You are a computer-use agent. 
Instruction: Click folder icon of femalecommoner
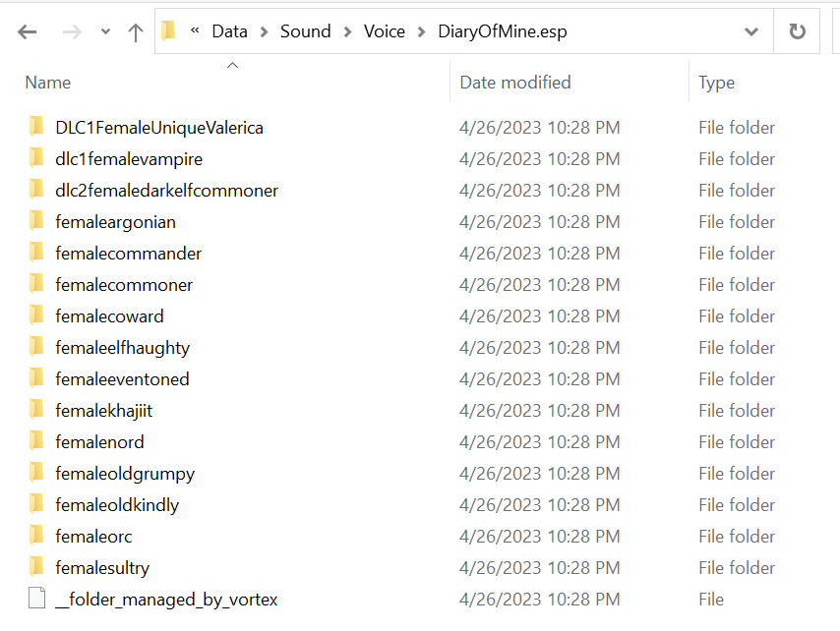(36, 284)
